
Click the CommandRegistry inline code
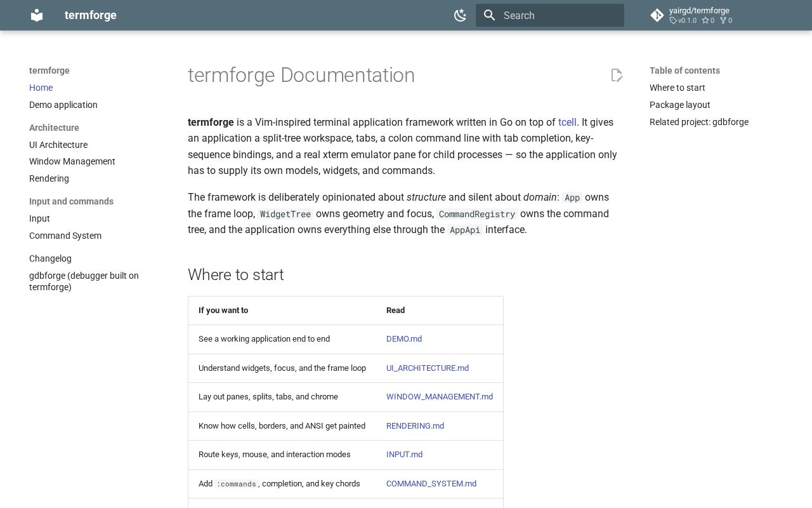(x=477, y=214)
